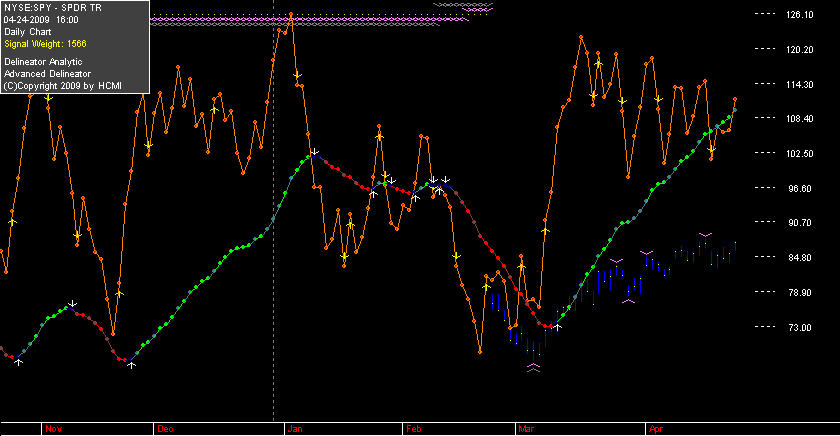Click the 108.40 price level label
This screenshot has height=436, width=840.
pyautogui.click(x=800, y=118)
